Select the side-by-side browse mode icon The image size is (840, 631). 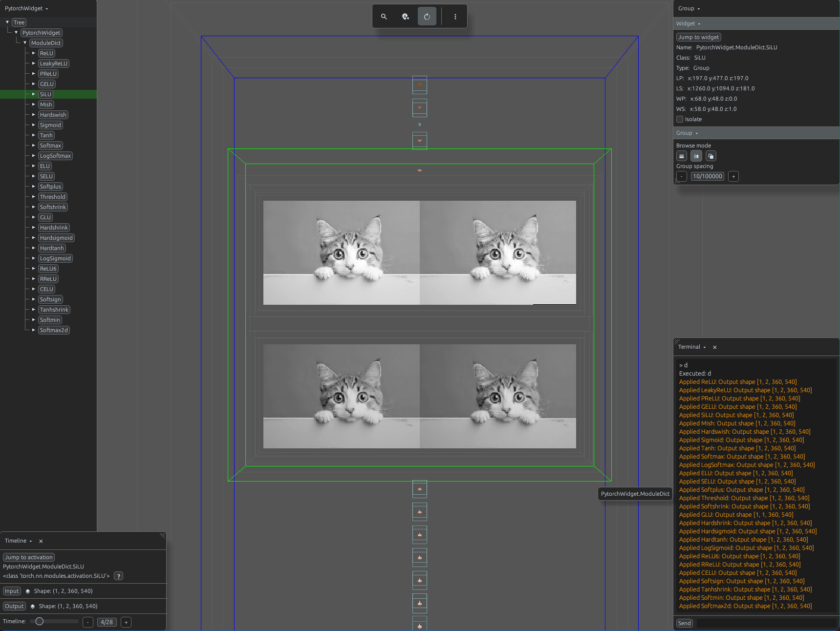tap(696, 156)
